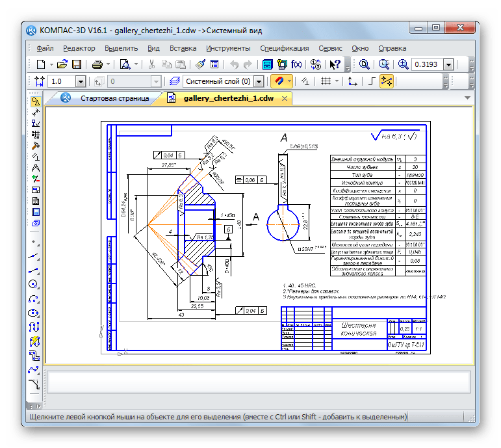Select the Arc tool in the left toolbar
Viewport: 501px width, 448px height.
coord(34,298)
